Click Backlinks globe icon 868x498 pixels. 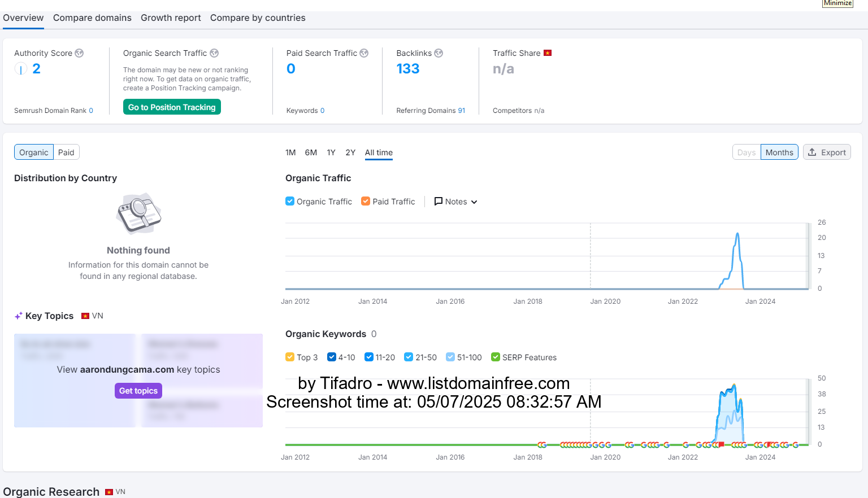point(439,53)
